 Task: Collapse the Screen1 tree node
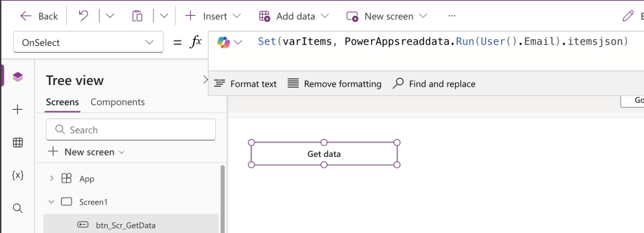tap(52, 202)
